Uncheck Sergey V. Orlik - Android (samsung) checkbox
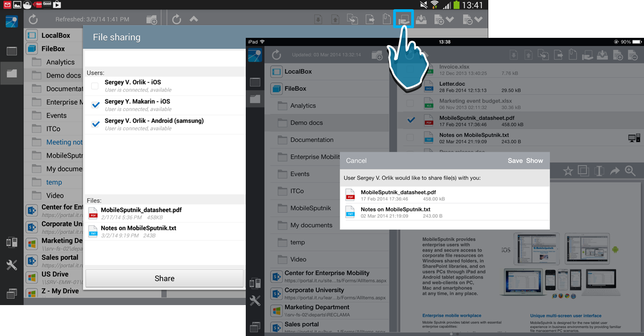The height and width of the screenshot is (336, 644). click(96, 124)
